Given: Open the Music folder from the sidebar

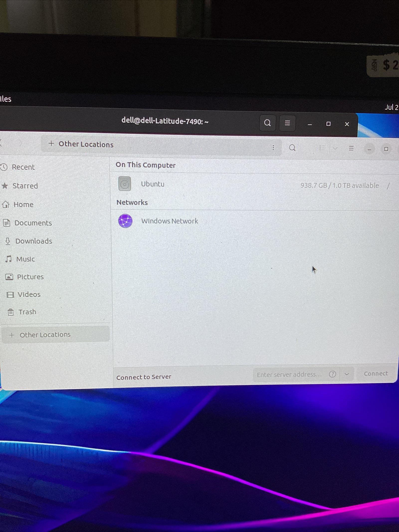Looking at the screenshot, I should click(x=26, y=259).
